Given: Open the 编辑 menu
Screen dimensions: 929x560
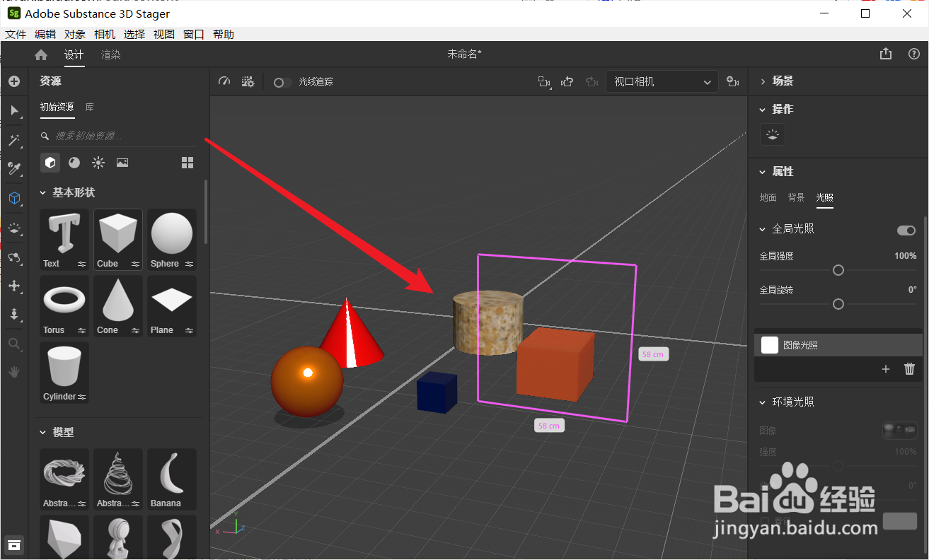Looking at the screenshot, I should pos(45,34).
